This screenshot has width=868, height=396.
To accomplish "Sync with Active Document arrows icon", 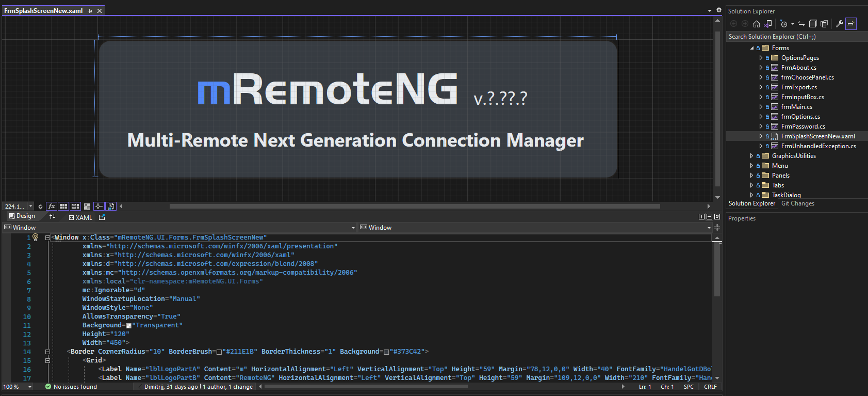I will click(x=801, y=24).
